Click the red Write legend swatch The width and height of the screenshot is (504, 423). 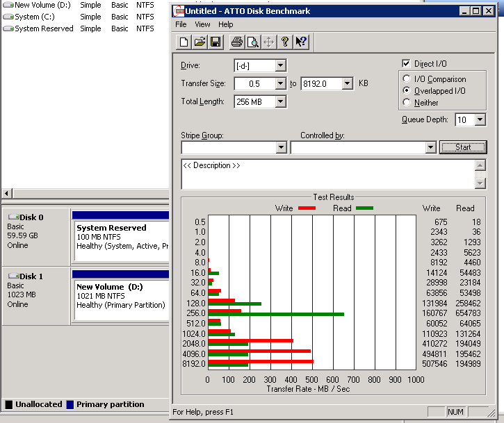(307, 208)
